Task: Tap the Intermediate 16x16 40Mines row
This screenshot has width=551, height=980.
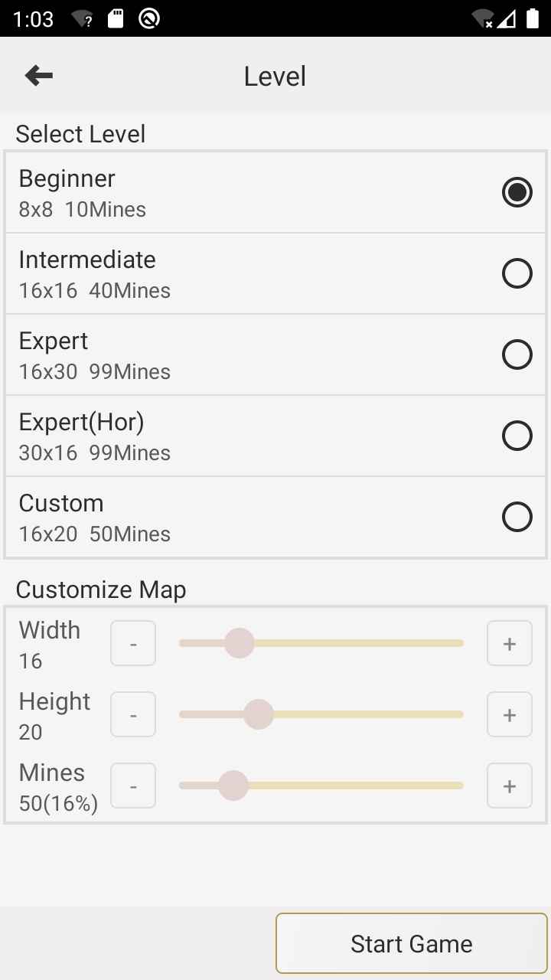Action: [230, 274]
